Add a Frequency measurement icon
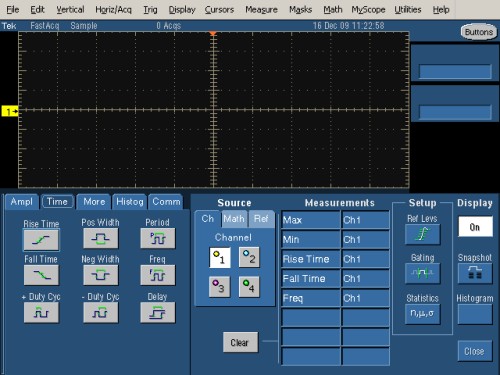Screen dimensions: 500x375 click(158, 275)
